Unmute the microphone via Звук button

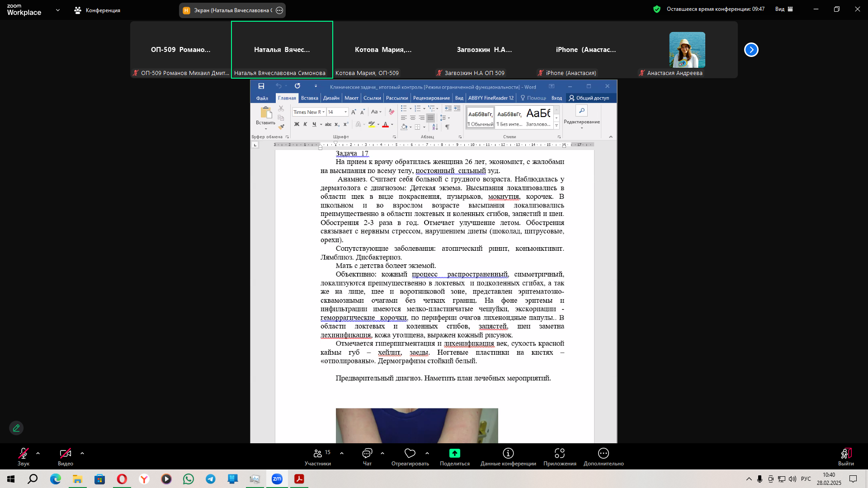(24, 456)
